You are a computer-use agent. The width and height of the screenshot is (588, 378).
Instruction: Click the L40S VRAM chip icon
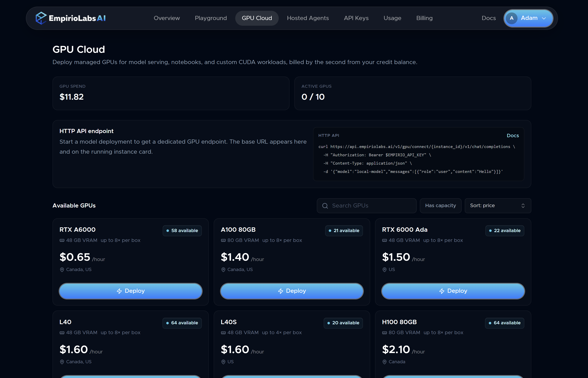[x=223, y=333]
